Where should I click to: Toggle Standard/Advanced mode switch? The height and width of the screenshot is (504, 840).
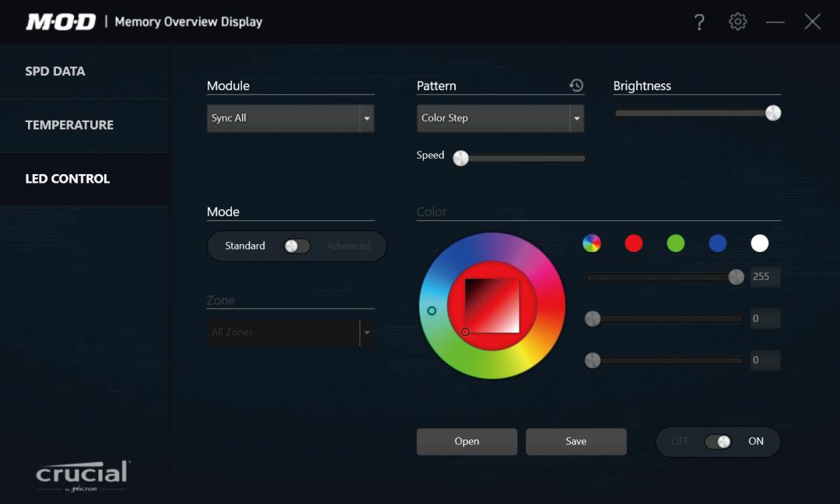pyautogui.click(x=296, y=246)
